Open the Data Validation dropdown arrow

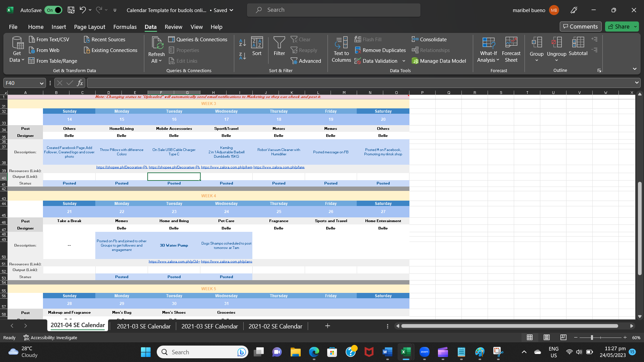(404, 61)
